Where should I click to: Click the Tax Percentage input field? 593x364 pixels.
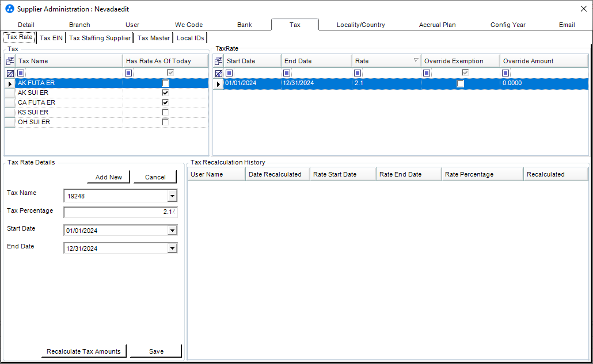120,212
